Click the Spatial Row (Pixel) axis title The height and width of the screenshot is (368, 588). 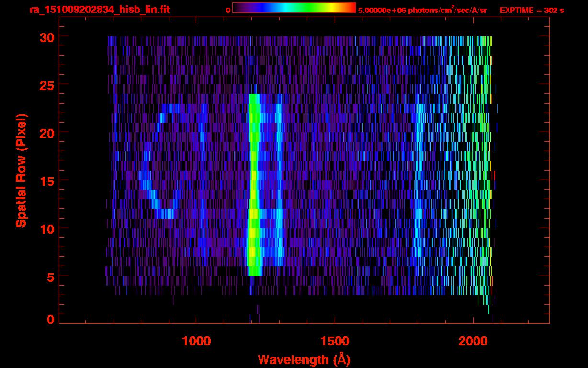click(21, 170)
